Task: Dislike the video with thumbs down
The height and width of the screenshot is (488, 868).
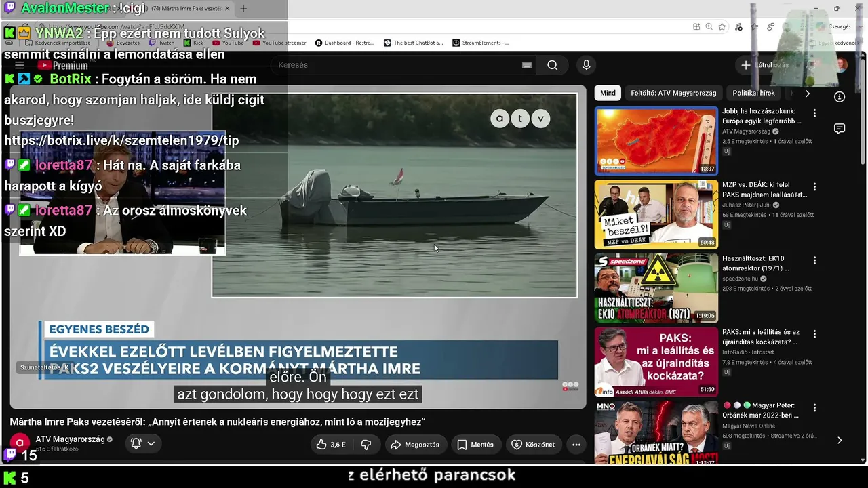Action: 366,445
